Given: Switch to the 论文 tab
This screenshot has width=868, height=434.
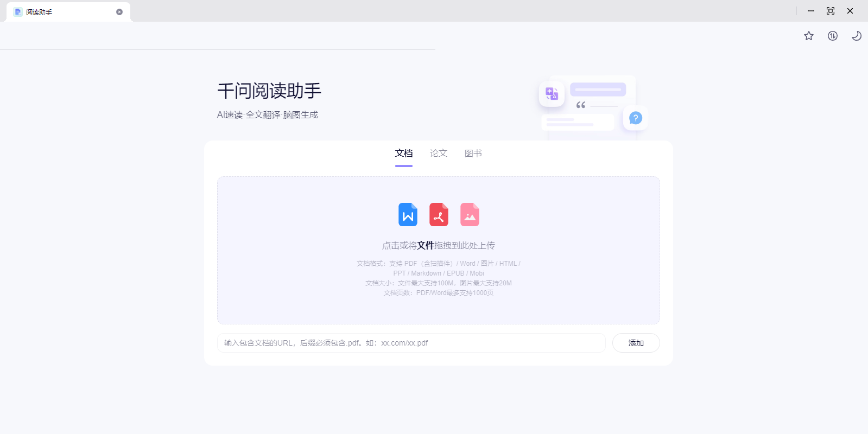Looking at the screenshot, I should [439, 154].
